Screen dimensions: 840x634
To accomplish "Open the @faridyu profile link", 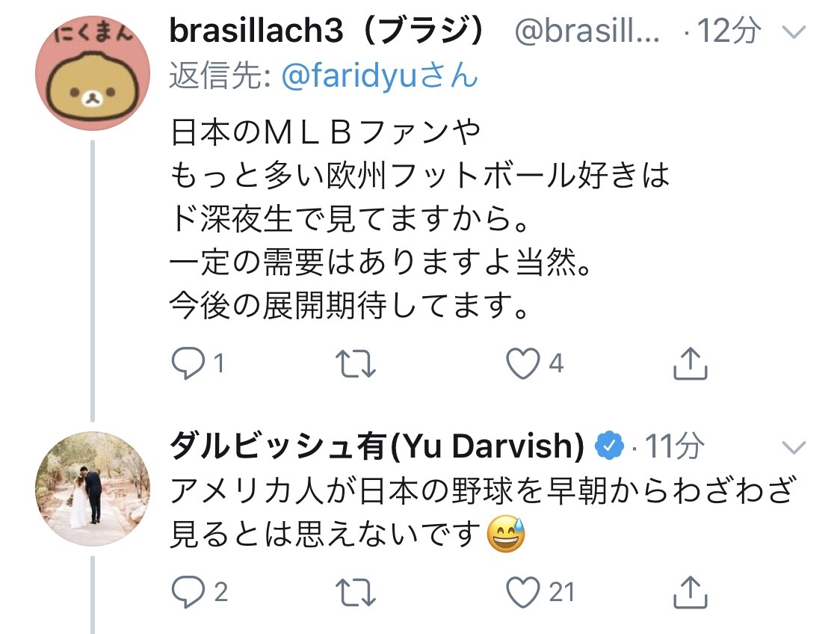I will [380, 75].
